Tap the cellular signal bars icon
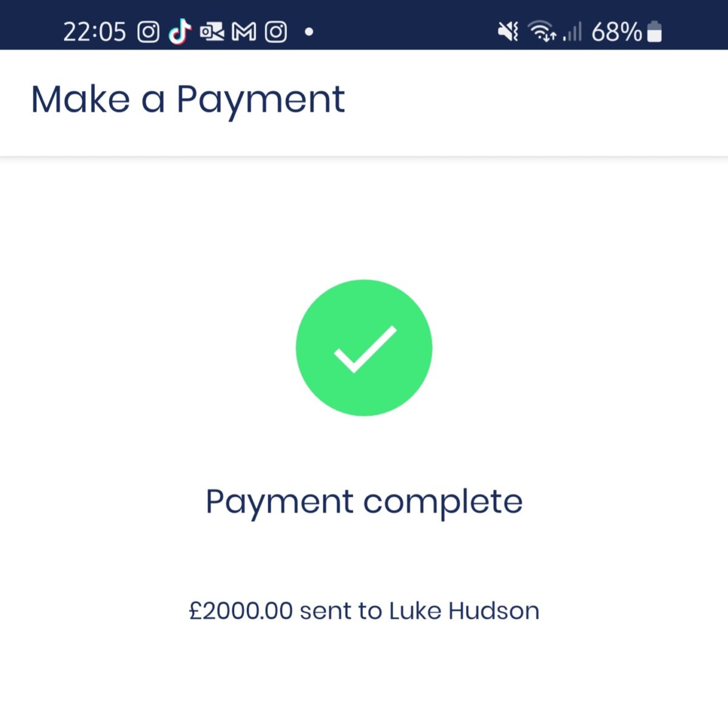The width and height of the screenshot is (728, 728). point(572,32)
